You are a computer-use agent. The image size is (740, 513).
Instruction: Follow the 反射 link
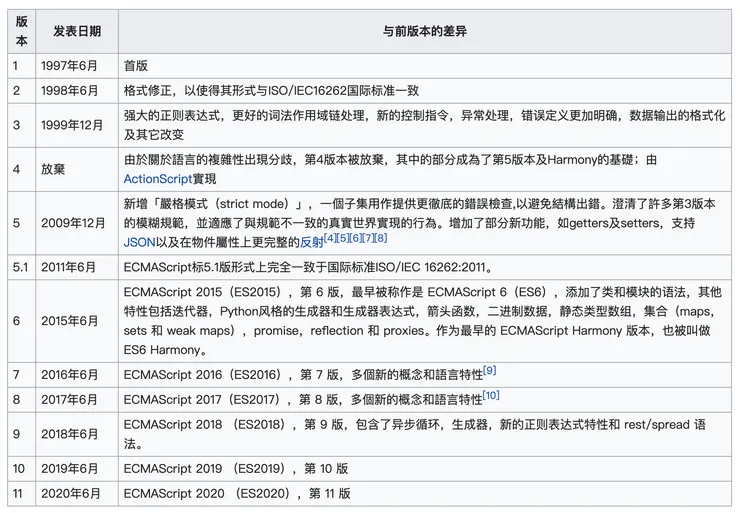[x=311, y=243]
